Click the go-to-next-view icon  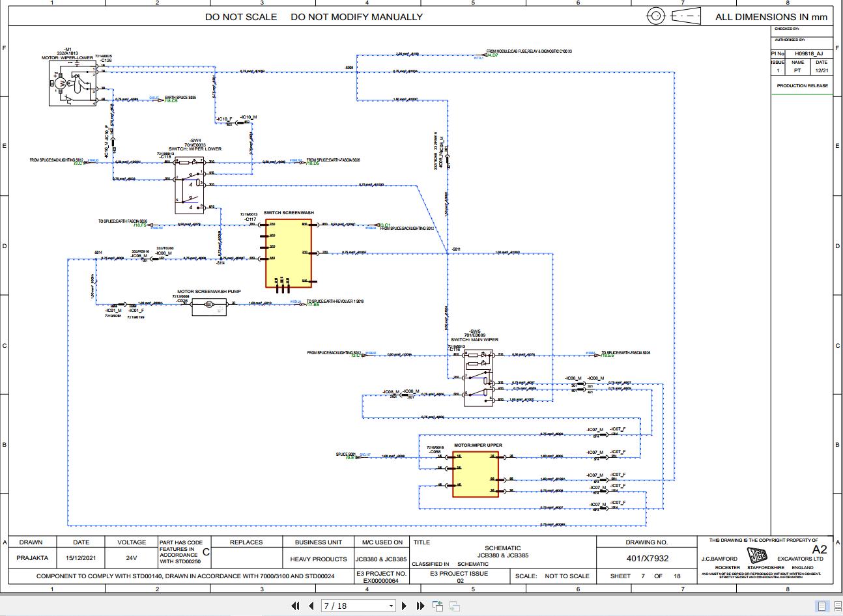point(455,606)
